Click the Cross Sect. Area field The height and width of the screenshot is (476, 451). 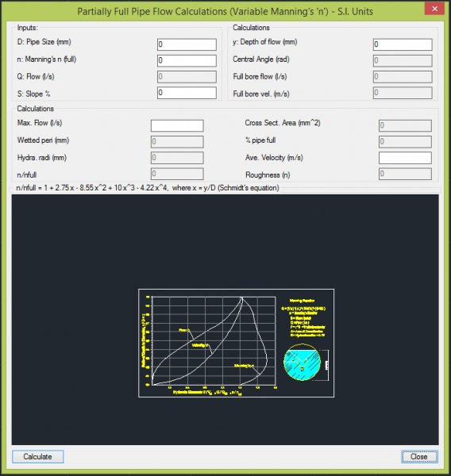(405, 125)
